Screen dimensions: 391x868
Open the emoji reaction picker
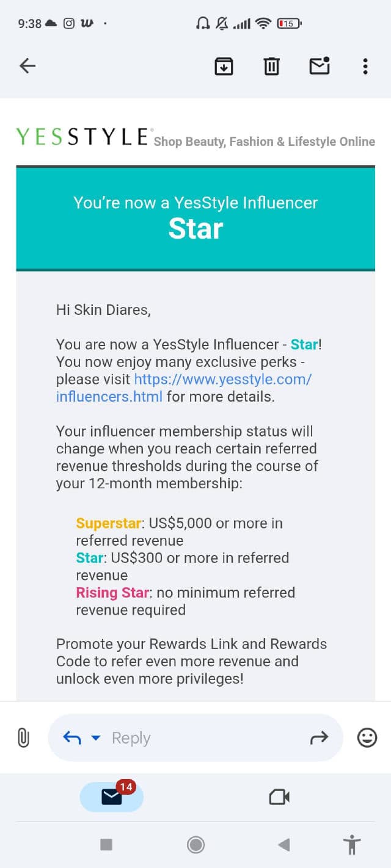pyautogui.click(x=367, y=738)
